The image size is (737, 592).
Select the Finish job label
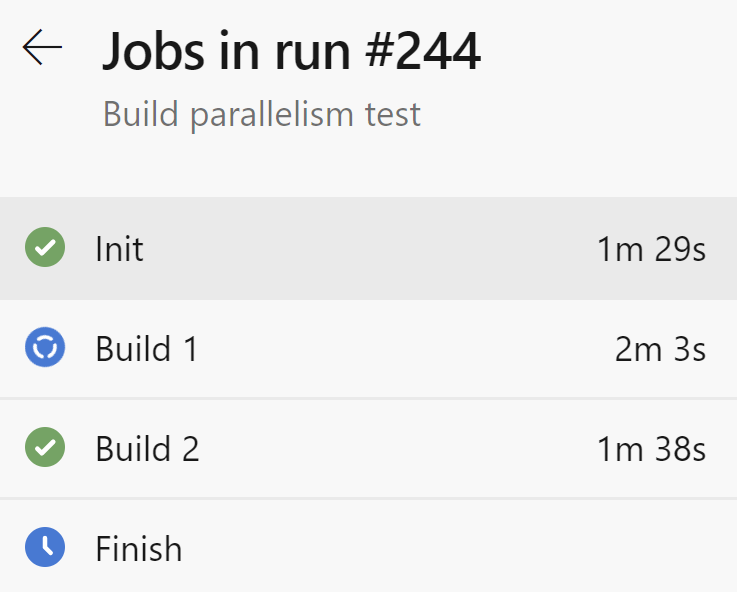click(138, 549)
